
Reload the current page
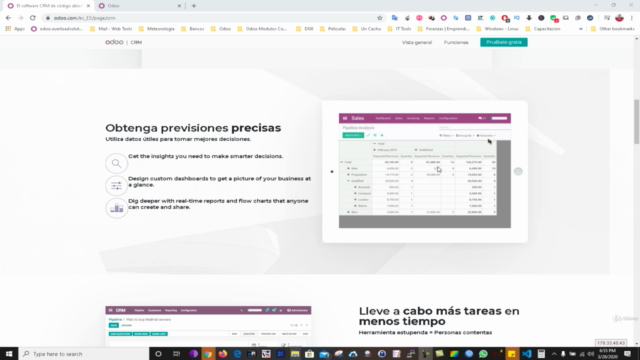coord(33,18)
